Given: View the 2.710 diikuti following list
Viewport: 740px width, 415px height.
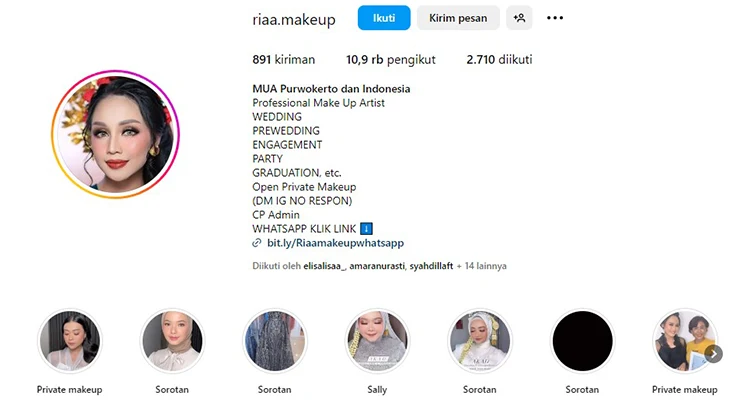Looking at the screenshot, I should (499, 59).
